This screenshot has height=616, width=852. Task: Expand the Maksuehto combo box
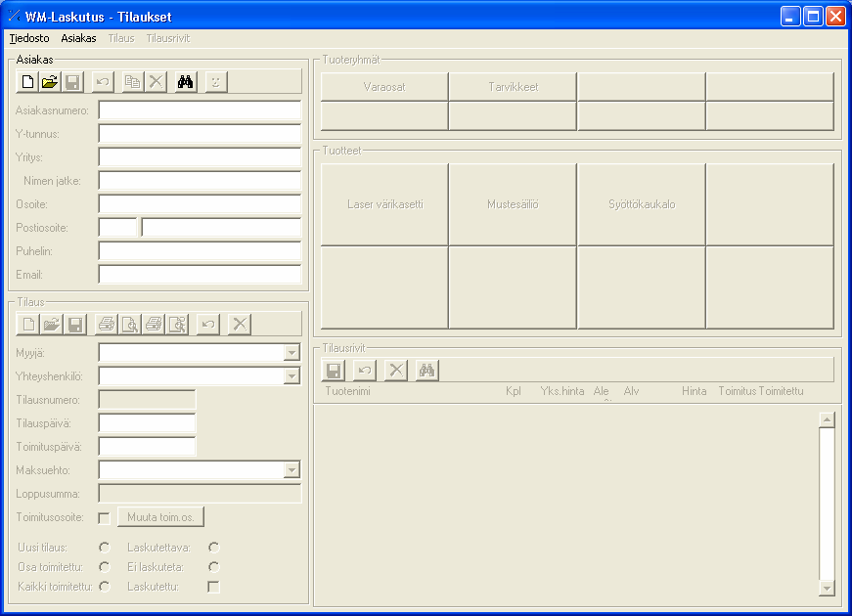(x=291, y=470)
